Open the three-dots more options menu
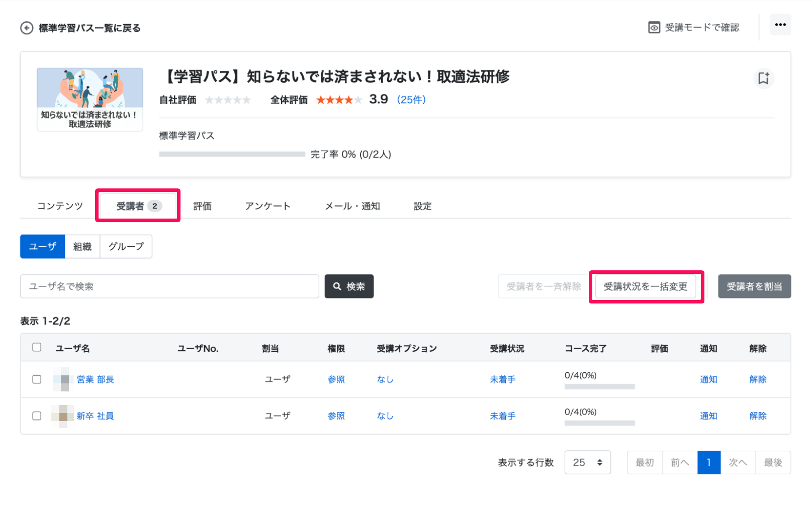Viewport: 812px width, 510px height. pyautogui.click(x=780, y=25)
